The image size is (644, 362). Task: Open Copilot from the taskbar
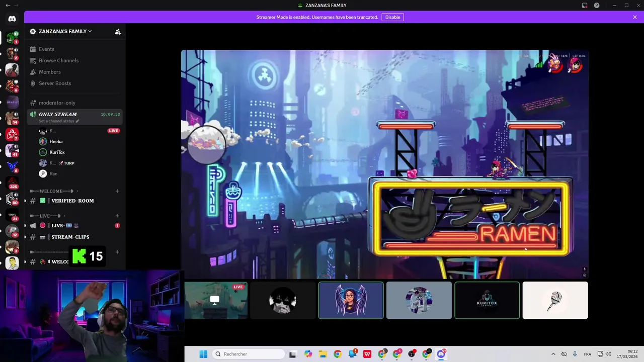(308, 354)
